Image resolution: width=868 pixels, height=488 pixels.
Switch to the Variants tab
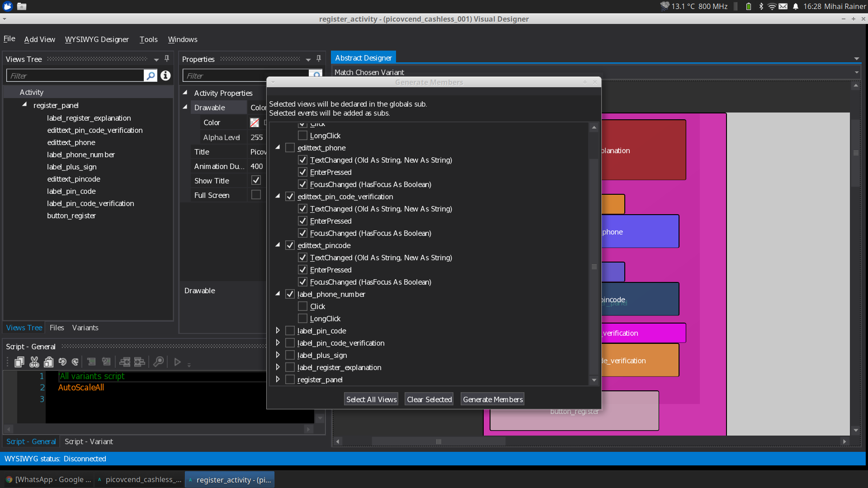(x=85, y=328)
